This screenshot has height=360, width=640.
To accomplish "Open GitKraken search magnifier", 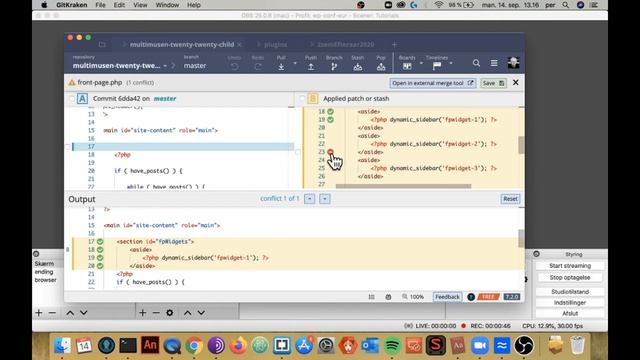I will [x=476, y=63].
